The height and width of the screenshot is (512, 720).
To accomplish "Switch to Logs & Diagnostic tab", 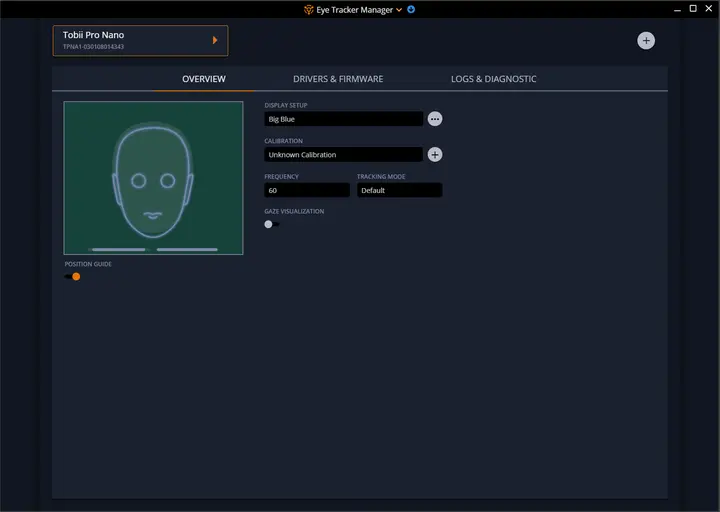I will [x=493, y=79].
